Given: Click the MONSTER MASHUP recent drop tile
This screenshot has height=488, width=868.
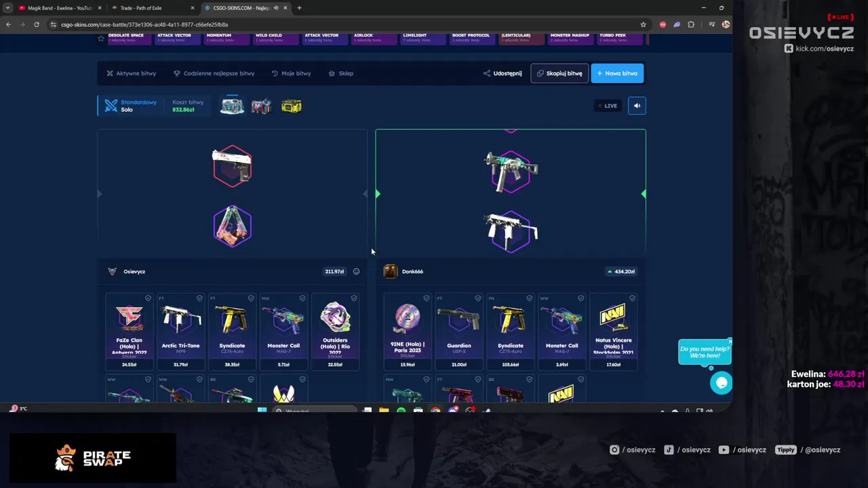Looking at the screenshot, I should click(570, 38).
